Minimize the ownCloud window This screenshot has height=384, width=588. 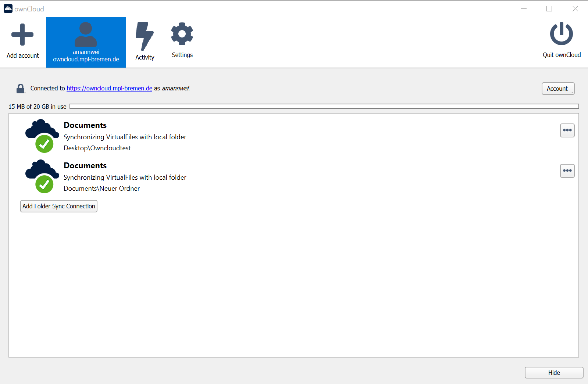524,8
